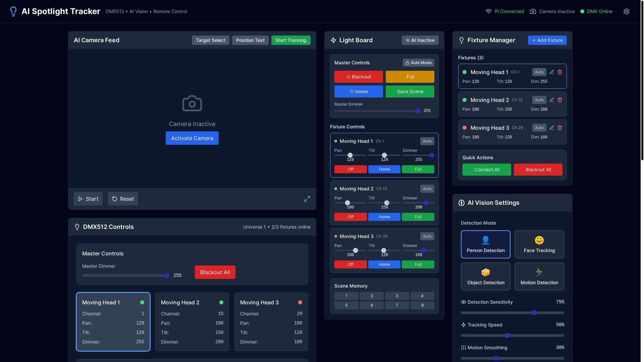The width and height of the screenshot is (644, 362).
Task: Adjust DMX512 Master Dimmer slider
Action: pos(126,276)
